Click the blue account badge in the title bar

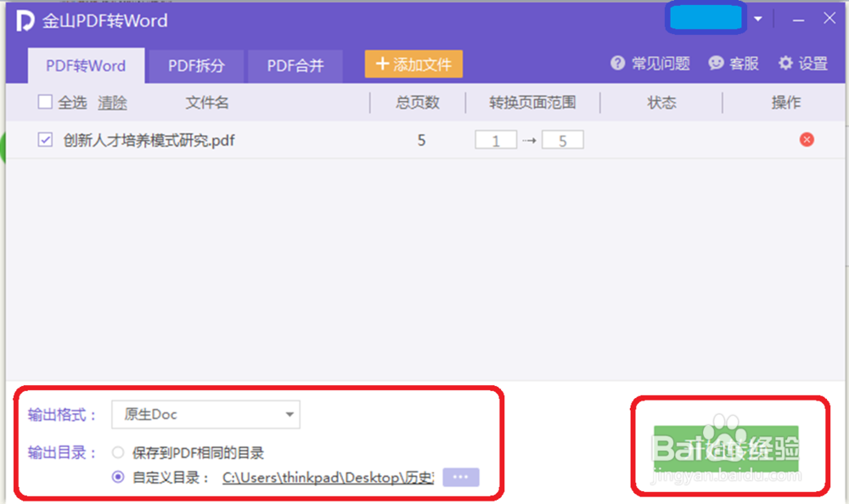pos(706,18)
